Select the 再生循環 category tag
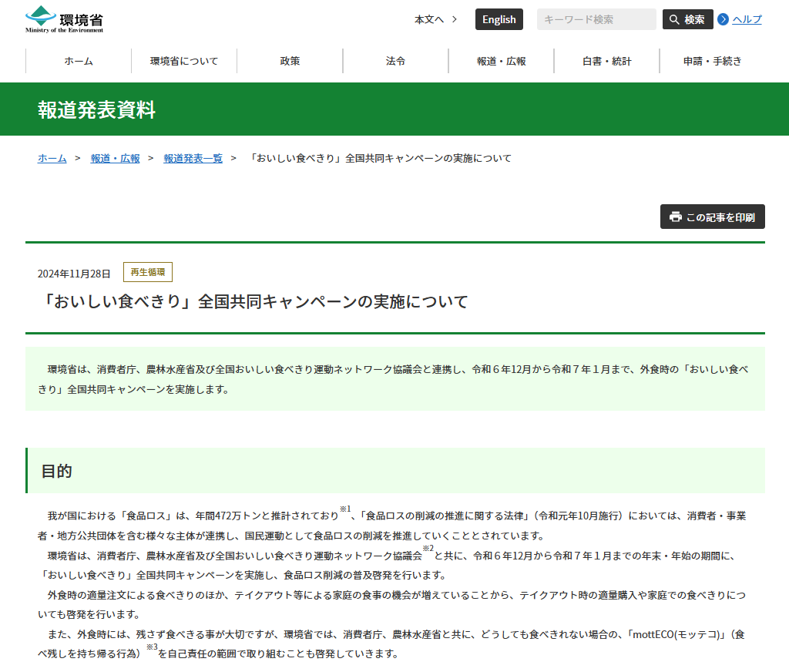 [x=147, y=272]
